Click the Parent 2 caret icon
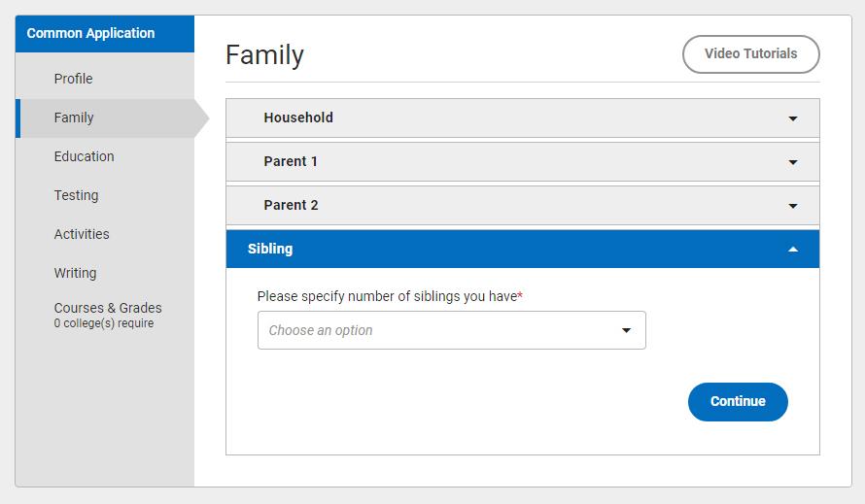Screen dimensions: 865x504 tap(793, 206)
